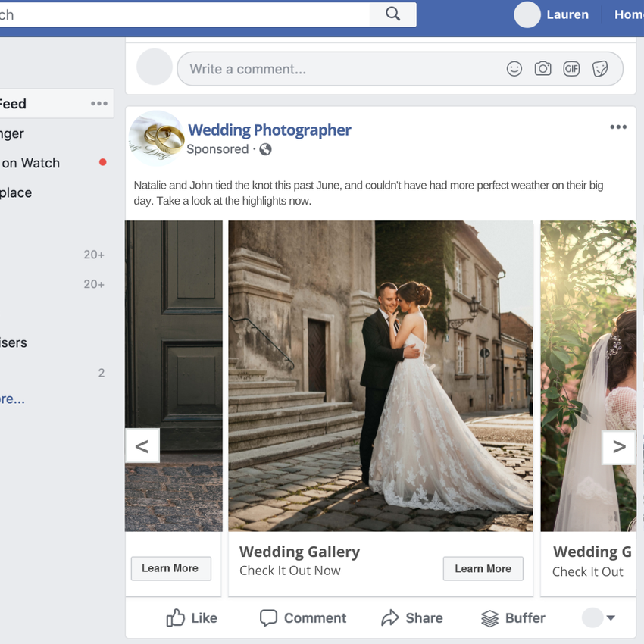The height and width of the screenshot is (644, 644).
Task: Comment on the Wedding Photographer post
Action: (x=303, y=617)
